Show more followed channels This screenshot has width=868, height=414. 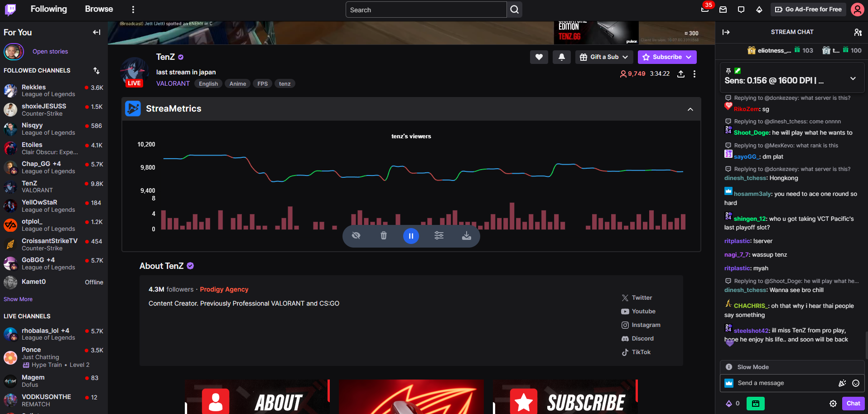[18, 299]
